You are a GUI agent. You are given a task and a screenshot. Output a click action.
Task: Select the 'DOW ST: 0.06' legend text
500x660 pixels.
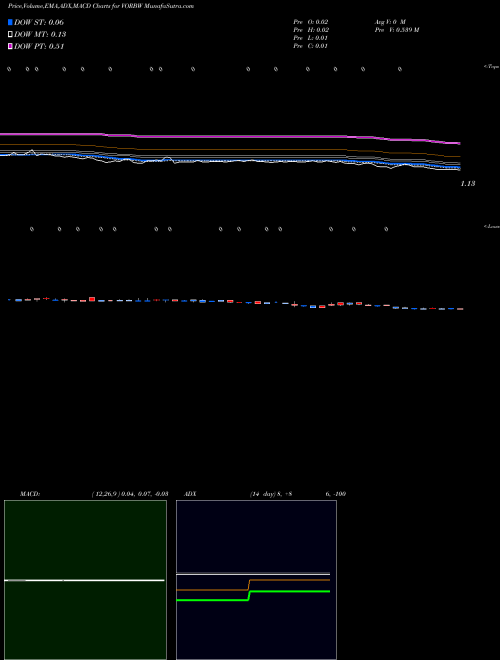[x=39, y=22]
